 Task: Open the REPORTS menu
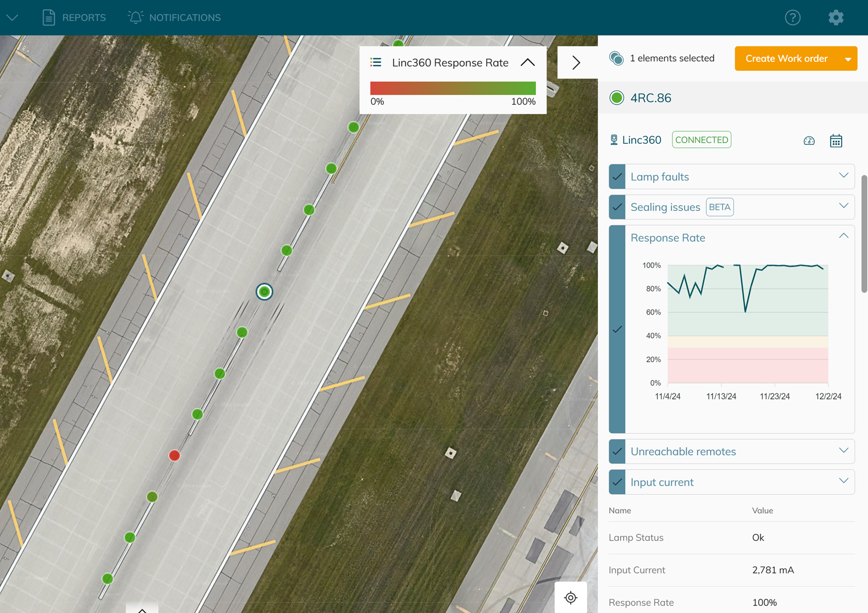[74, 17]
